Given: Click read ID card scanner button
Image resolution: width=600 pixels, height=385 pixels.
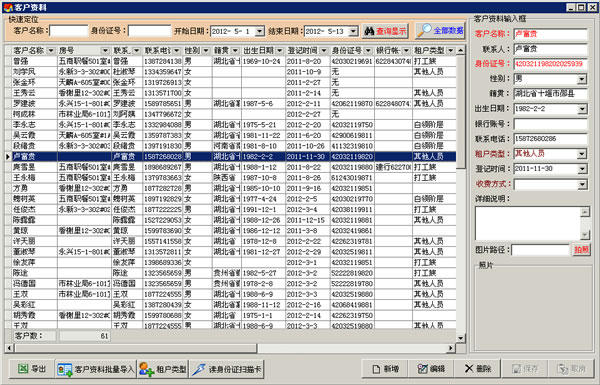Looking at the screenshot, I should (x=227, y=369).
